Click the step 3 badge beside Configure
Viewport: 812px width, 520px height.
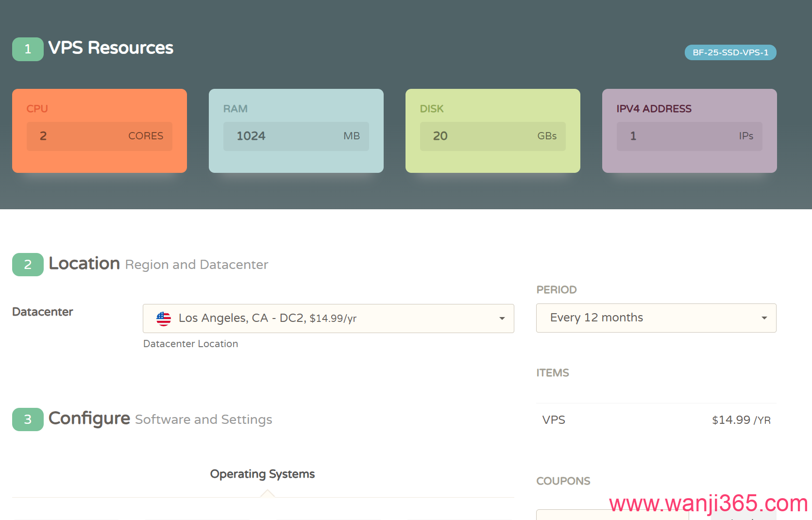tap(28, 419)
